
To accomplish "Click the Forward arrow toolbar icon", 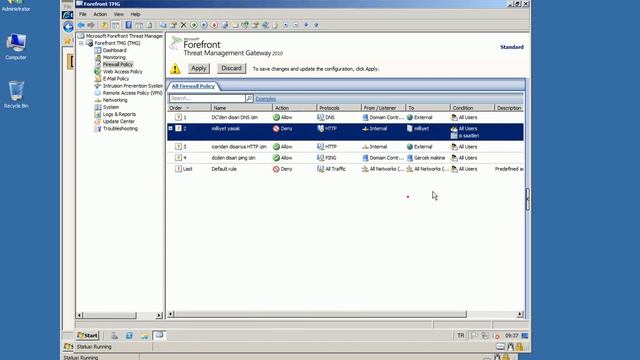I will [91, 25].
